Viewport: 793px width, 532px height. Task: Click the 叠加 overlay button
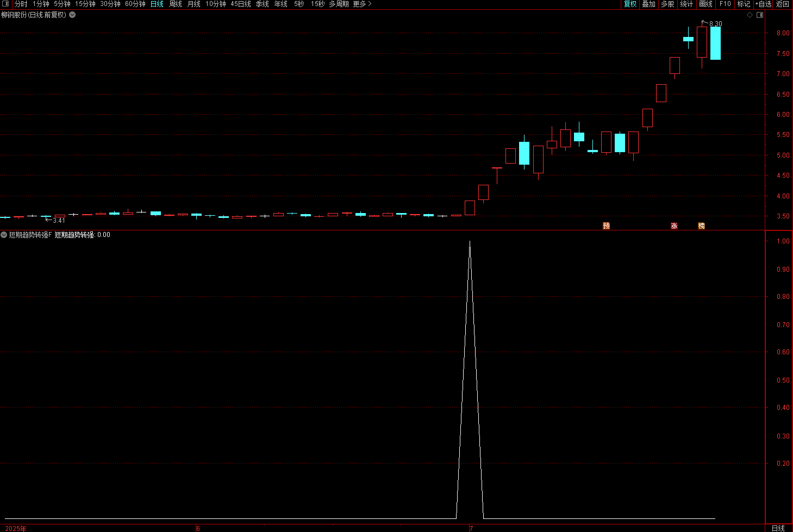point(648,4)
